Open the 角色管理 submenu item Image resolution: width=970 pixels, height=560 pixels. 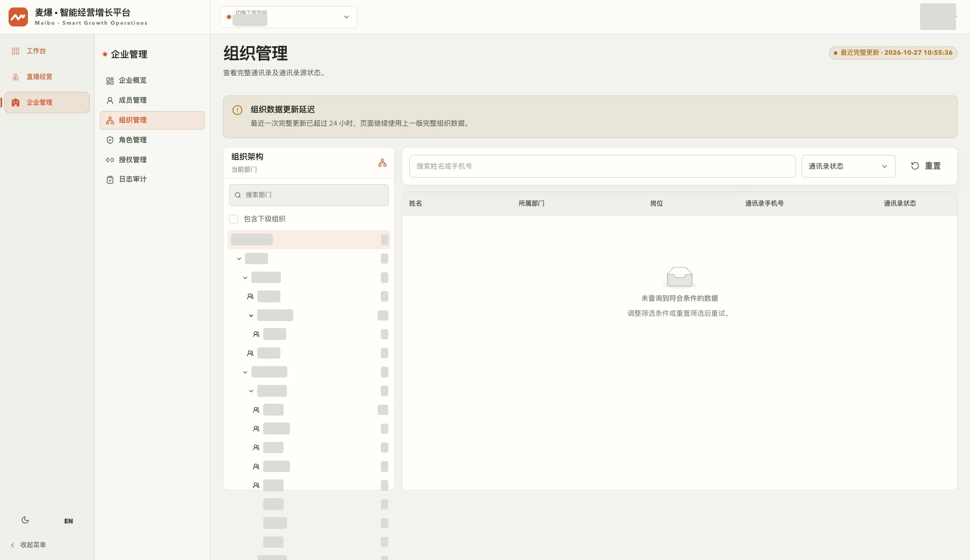pos(152,140)
